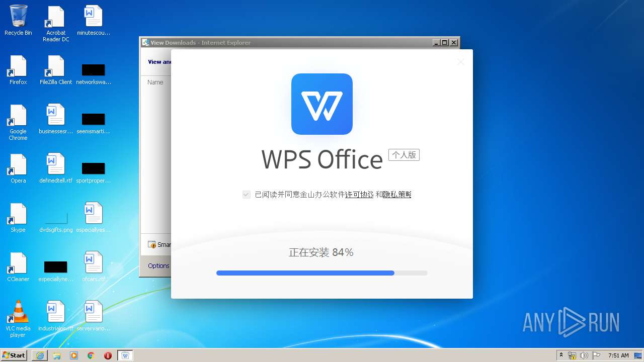This screenshot has width=644, height=362.
Task: Open servervario... document icon
Action: 93,316
